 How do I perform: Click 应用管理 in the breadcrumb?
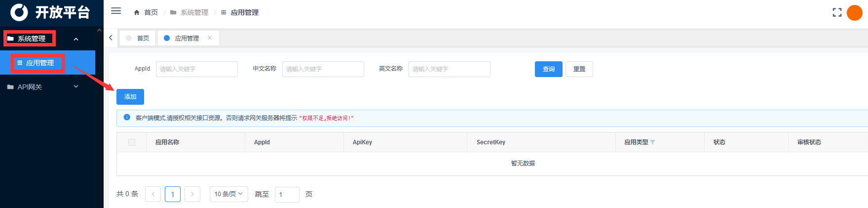tap(245, 12)
